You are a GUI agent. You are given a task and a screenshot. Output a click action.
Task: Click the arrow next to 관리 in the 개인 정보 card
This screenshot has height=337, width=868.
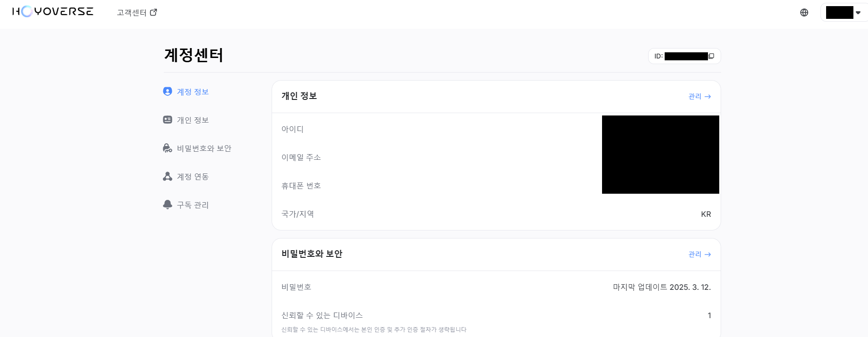click(707, 96)
